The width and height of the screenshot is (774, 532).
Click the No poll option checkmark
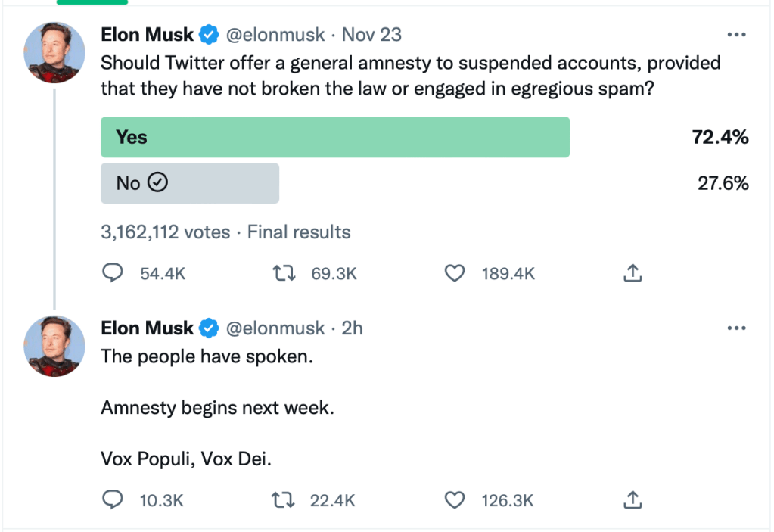click(158, 183)
